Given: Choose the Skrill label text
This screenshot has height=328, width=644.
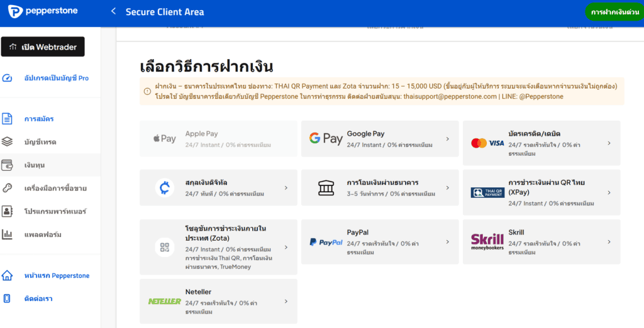Looking at the screenshot, I should (516, 232).
